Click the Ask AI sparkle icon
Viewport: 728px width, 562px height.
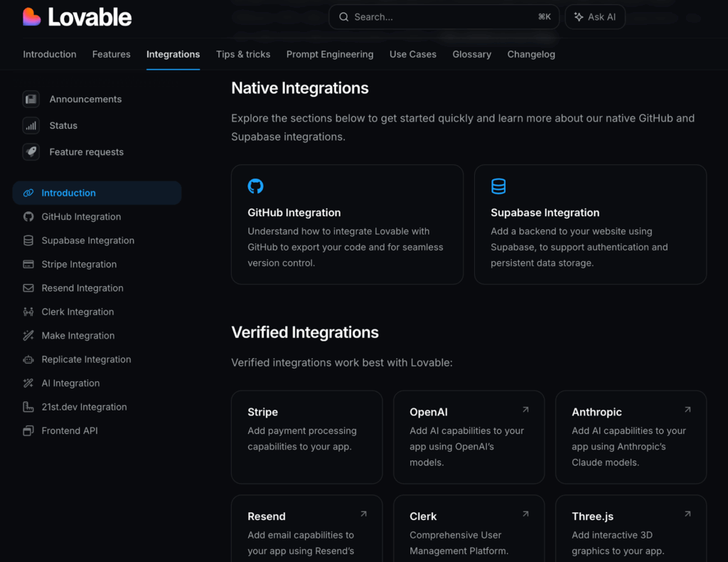tap(579, 17)
